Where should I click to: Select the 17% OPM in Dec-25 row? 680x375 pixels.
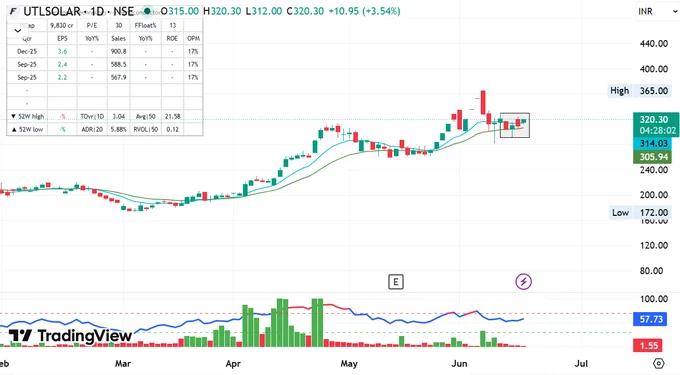193,52
